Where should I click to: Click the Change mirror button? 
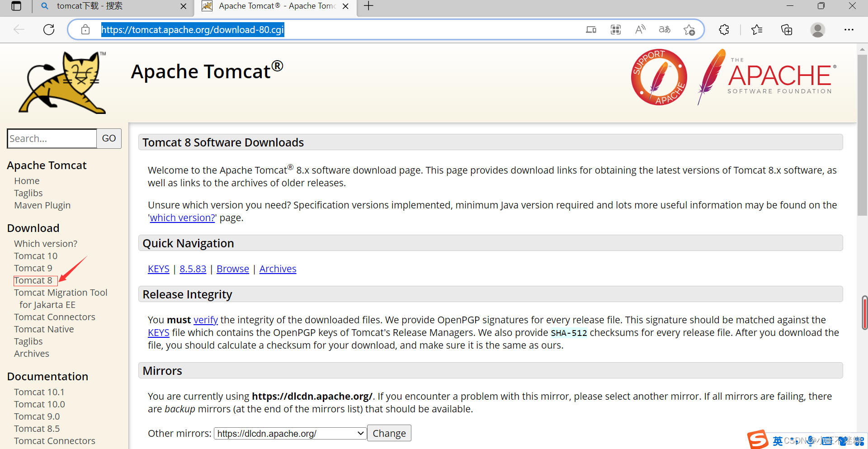pyautogui.click(x=389, y=433)
